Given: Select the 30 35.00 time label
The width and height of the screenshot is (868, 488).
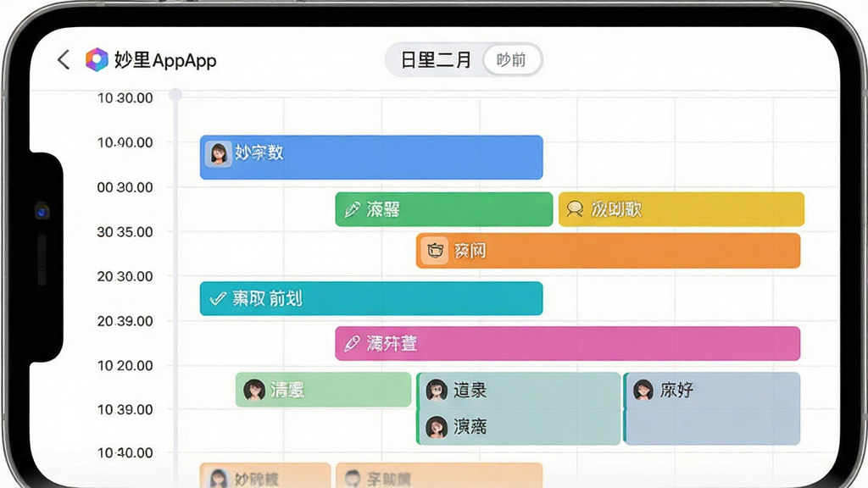Looking at the screenshot, I should [125, 232].
